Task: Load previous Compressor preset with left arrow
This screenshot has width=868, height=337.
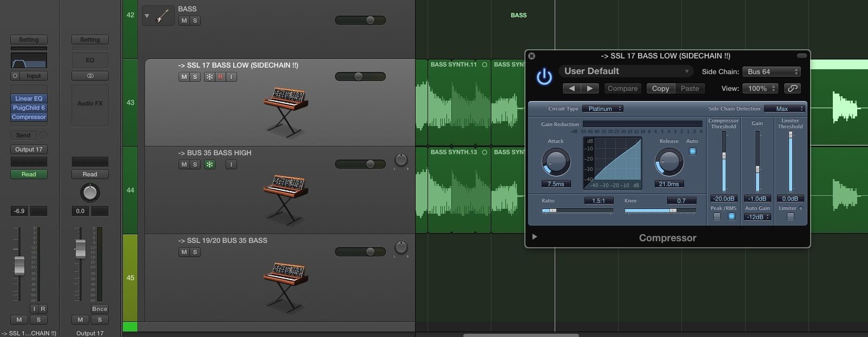Action: [572, 88]
